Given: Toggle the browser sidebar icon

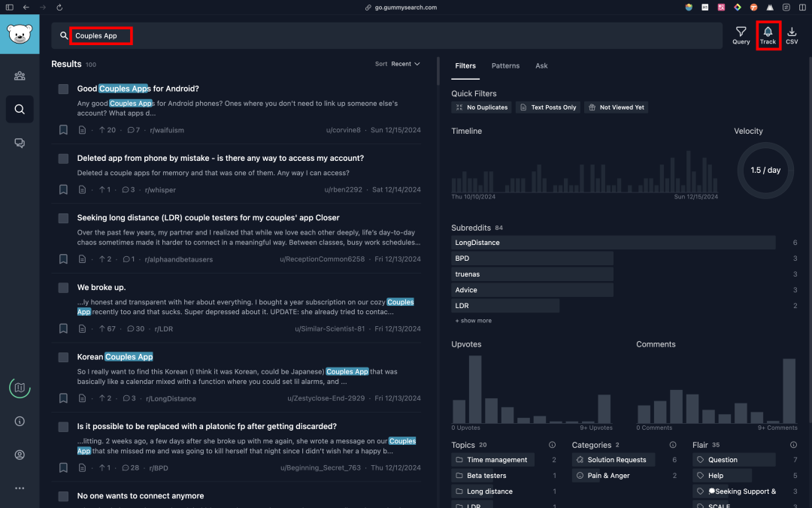Looking at the screenshot, I should tap(9, 8).
